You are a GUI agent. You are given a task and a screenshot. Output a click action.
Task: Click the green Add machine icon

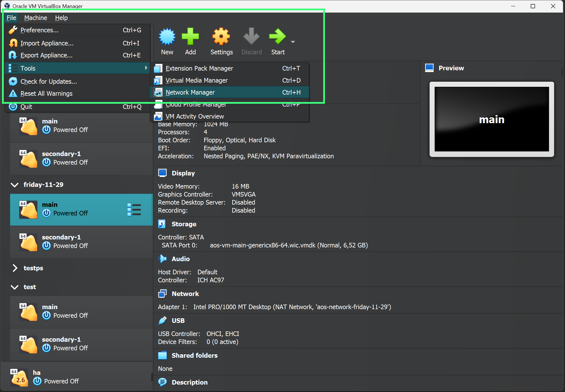click(190, 37)
